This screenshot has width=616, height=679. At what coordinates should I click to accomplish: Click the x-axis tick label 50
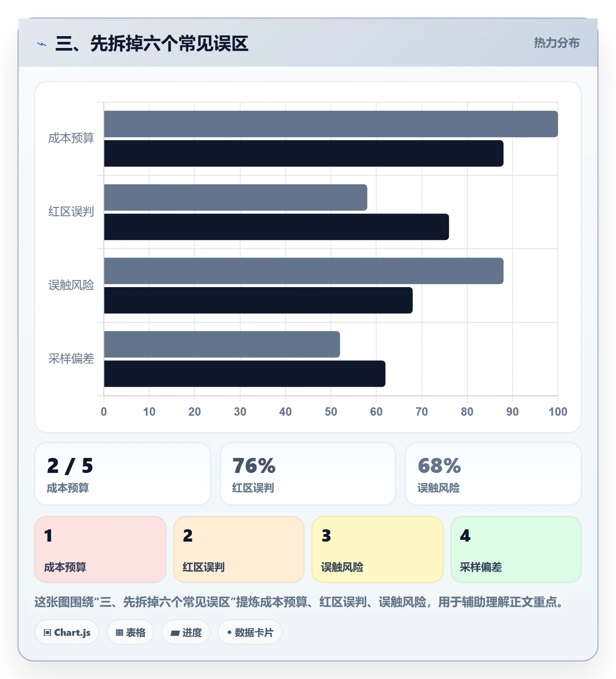331,412
